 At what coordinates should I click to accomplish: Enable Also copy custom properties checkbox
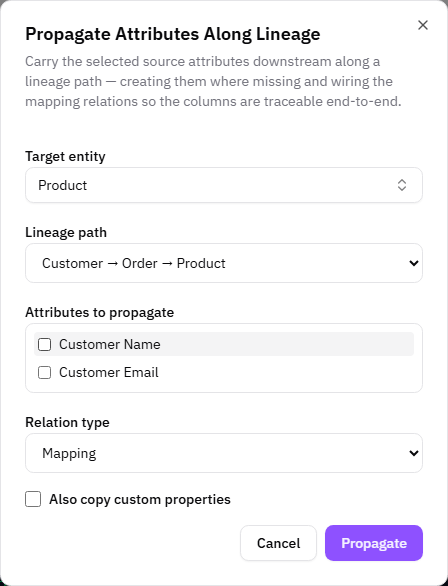33,499
